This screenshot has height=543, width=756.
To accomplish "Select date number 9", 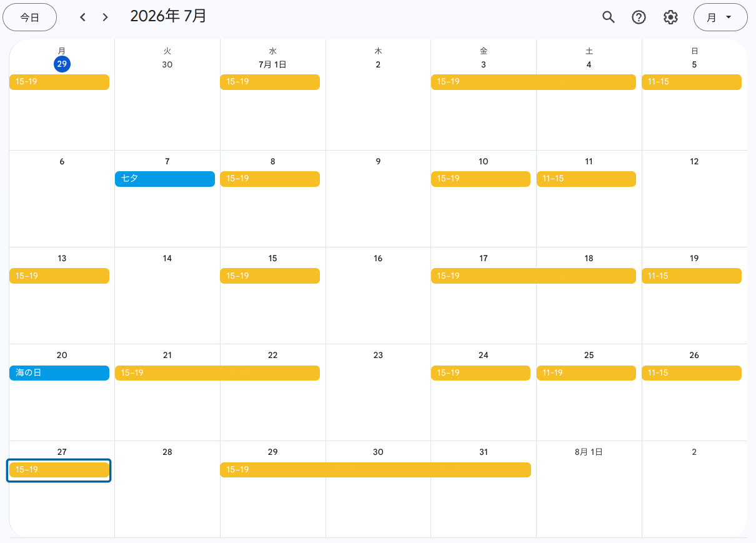I will click(378, 161).
